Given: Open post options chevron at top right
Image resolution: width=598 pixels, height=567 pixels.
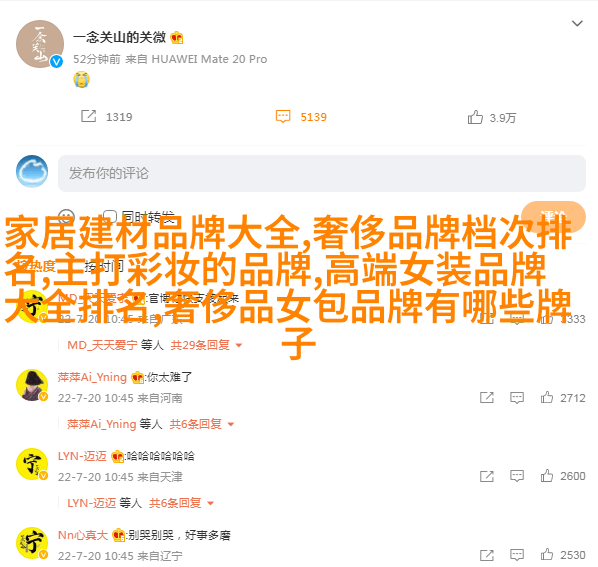Looking at the screenshot, I should point(577,24).
